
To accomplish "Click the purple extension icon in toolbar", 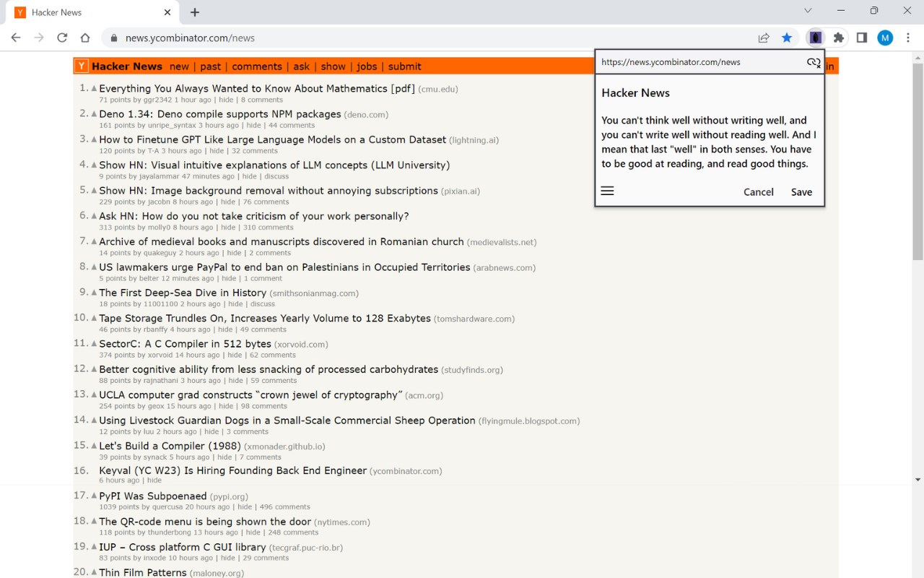I will click(815, 38).
